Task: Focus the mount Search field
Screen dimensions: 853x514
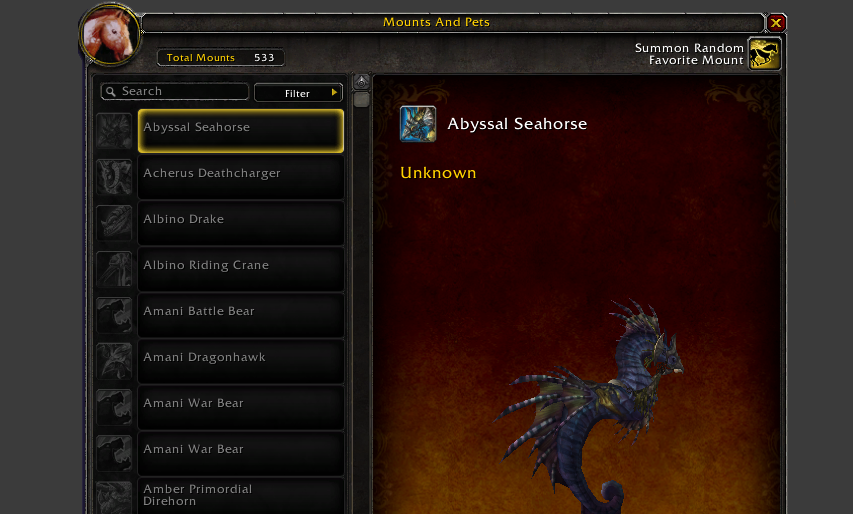Action: pos(175,91)
